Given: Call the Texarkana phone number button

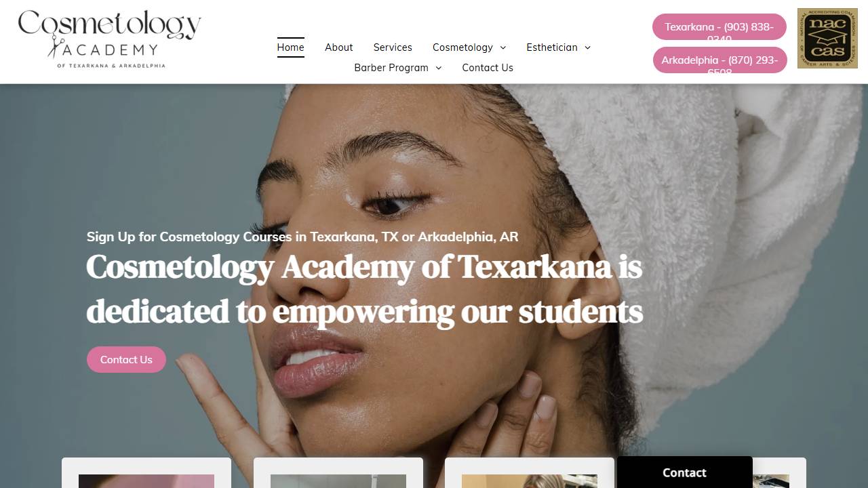Looking at the screenshot, I should point(719,27).
